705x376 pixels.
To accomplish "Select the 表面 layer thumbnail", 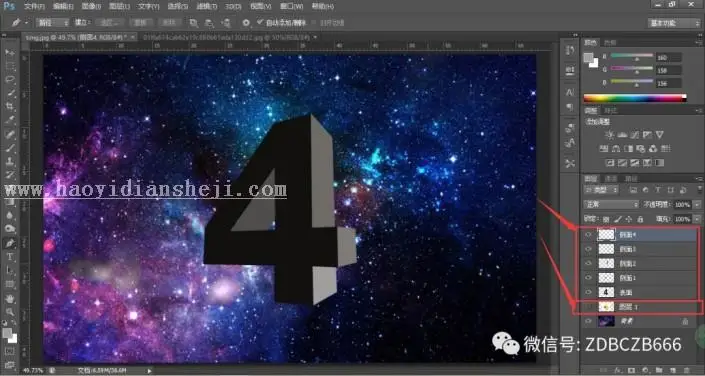I will 606,292.
